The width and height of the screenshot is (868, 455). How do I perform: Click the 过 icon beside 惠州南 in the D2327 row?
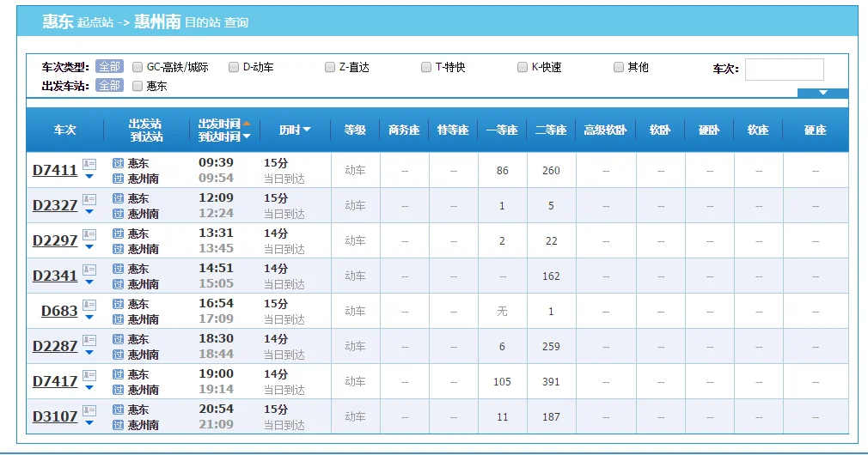click(x=118, y=214)
